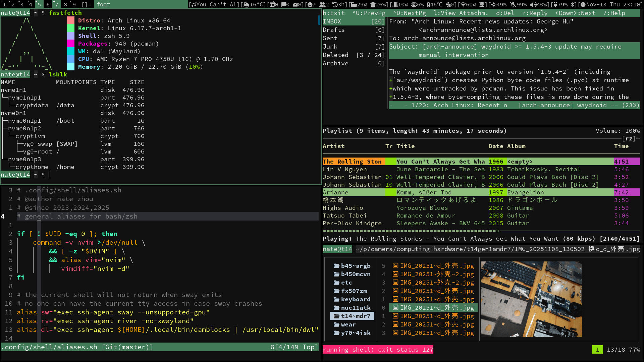Click the disassembled ThinkPad preview image
644x362 pixels.
[531, 299]
